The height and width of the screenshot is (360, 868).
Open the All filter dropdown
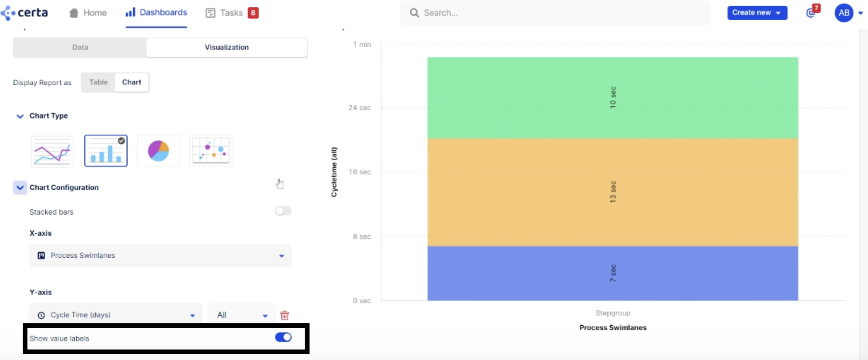click(265, 315)
